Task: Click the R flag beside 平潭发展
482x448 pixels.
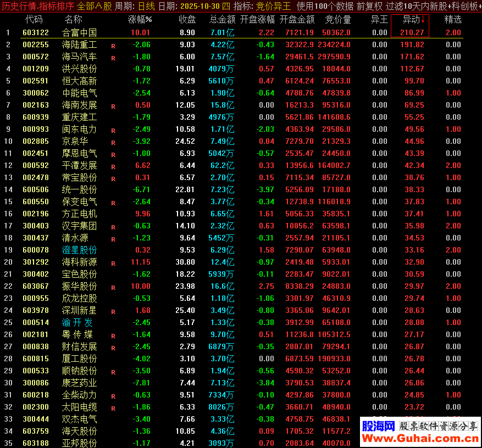Action: 113,166
